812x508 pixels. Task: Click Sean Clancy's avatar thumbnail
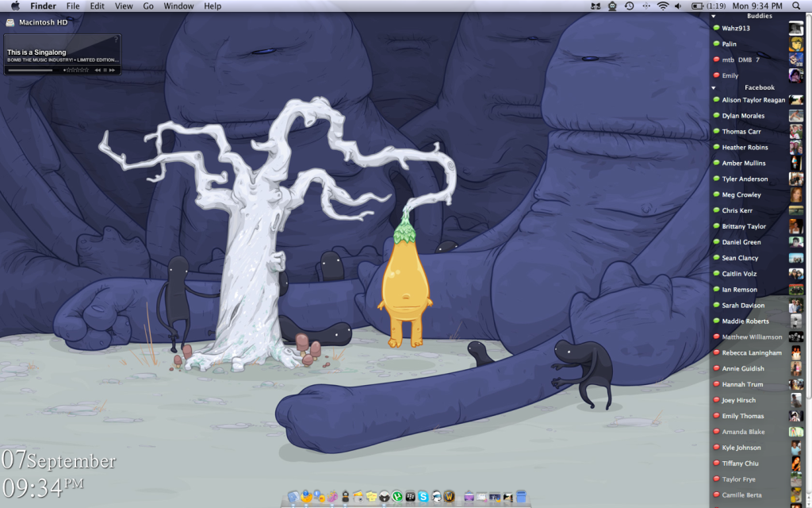click(x=796, y=258)
